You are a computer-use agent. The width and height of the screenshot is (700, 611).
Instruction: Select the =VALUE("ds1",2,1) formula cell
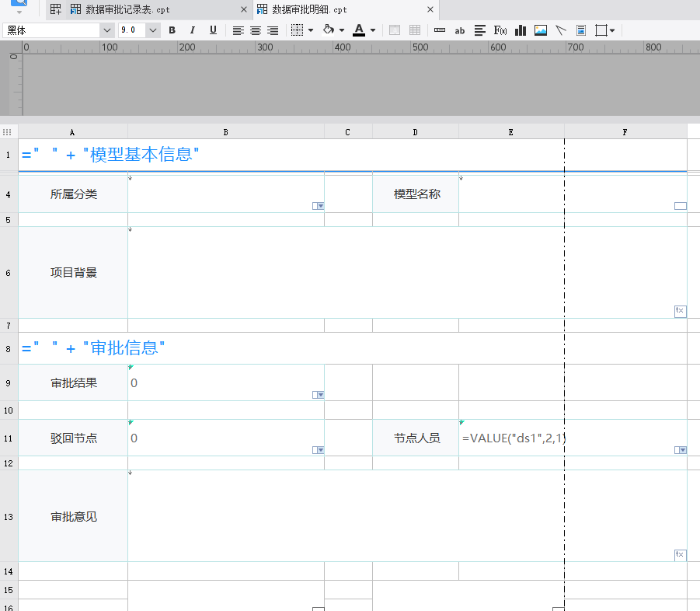pos(573,438)
